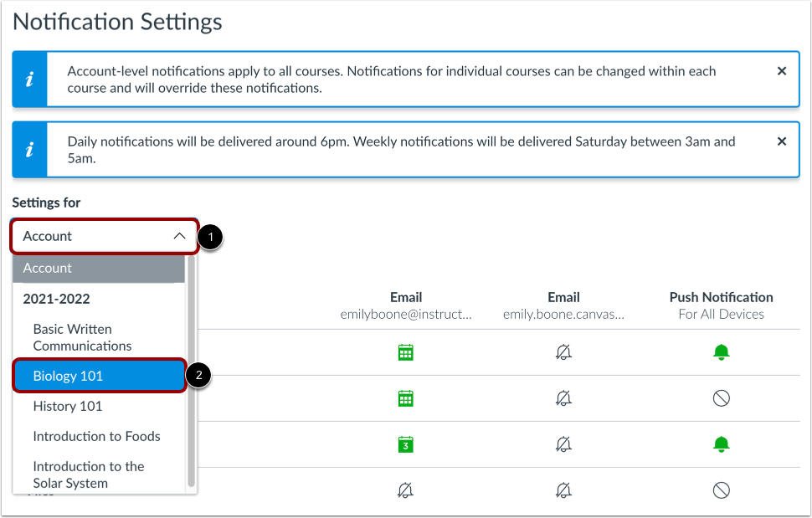Choose History 101 in the dropdown list

(67, 406)
